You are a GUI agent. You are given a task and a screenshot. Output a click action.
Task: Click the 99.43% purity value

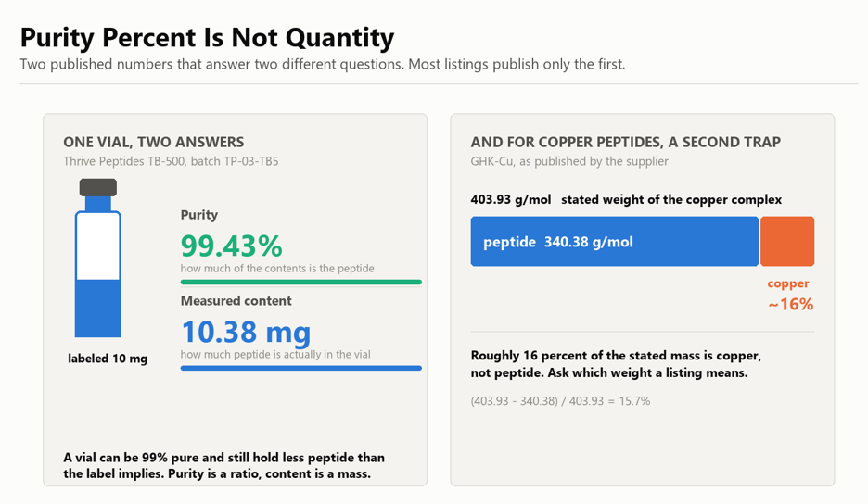232,246
